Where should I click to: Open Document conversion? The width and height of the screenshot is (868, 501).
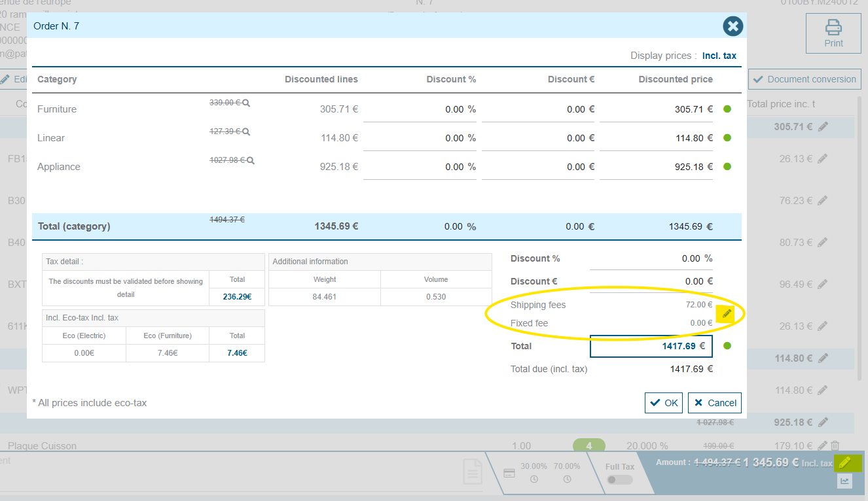click(x=805, y=79)
